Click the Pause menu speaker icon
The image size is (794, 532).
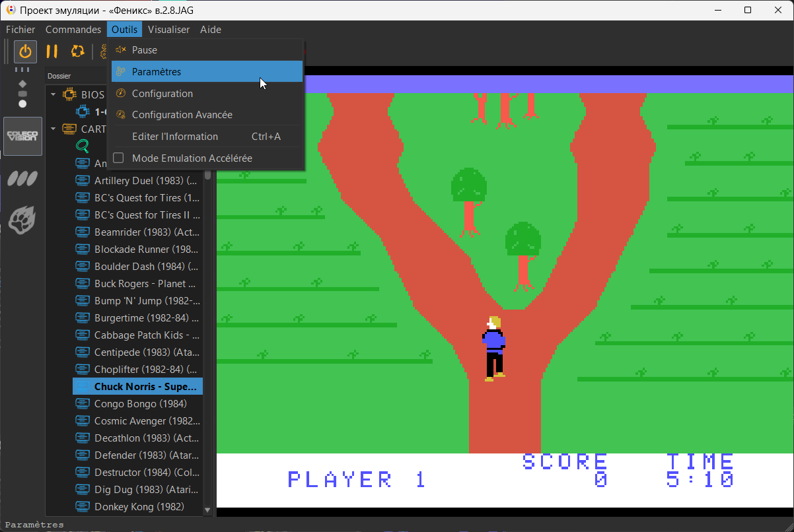[121, 50]
